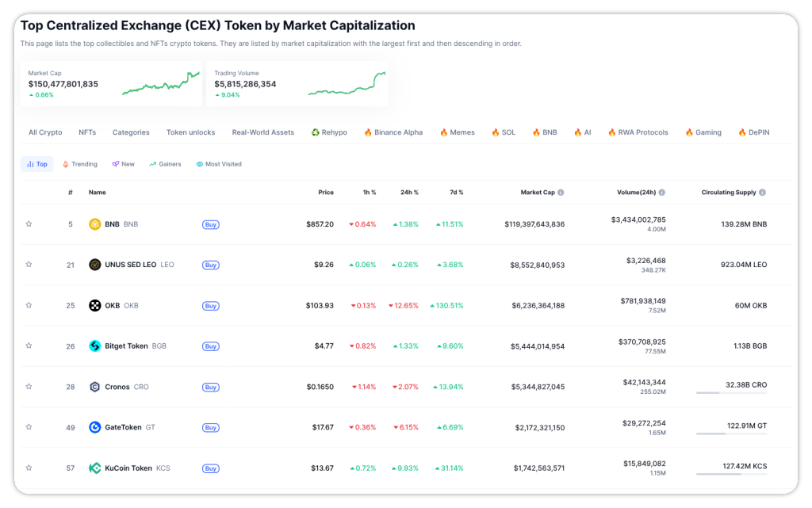Click the Cronos coin logo icon
Viewport: 812px width, 508px height.
point(94,387)
